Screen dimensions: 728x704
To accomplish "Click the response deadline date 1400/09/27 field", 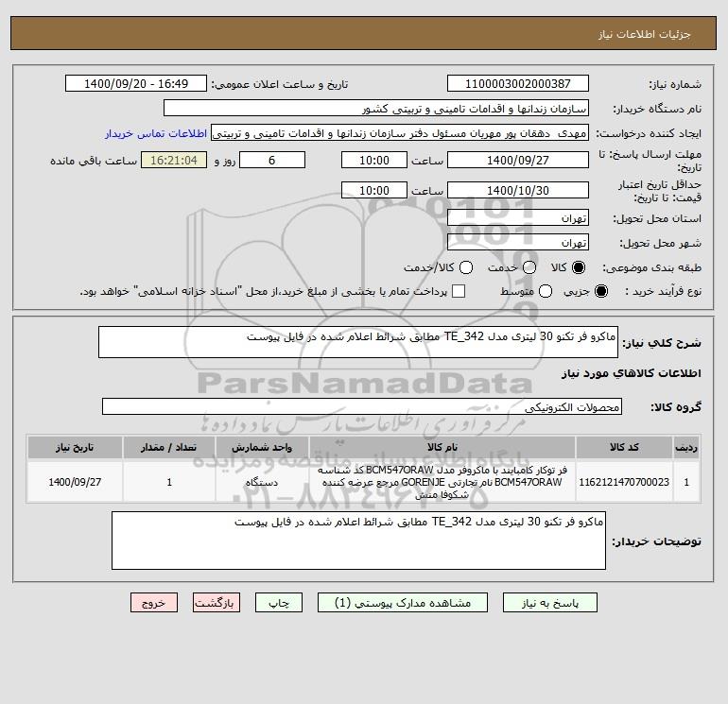I will [x=518, y=160].
